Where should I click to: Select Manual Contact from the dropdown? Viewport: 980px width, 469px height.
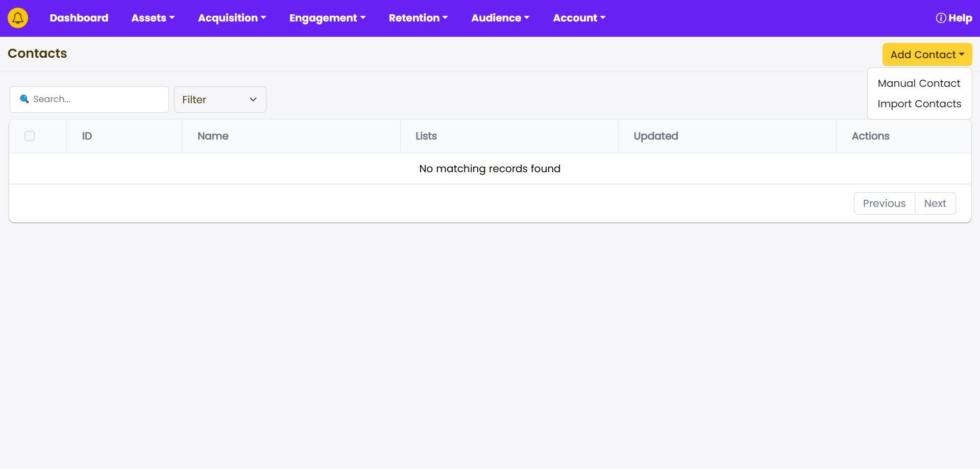(x=919, y=83)
